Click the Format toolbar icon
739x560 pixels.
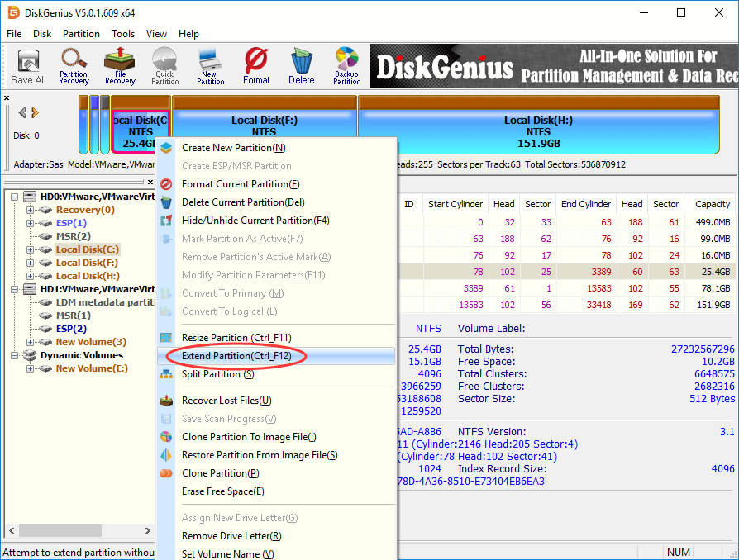coord(256,67)
